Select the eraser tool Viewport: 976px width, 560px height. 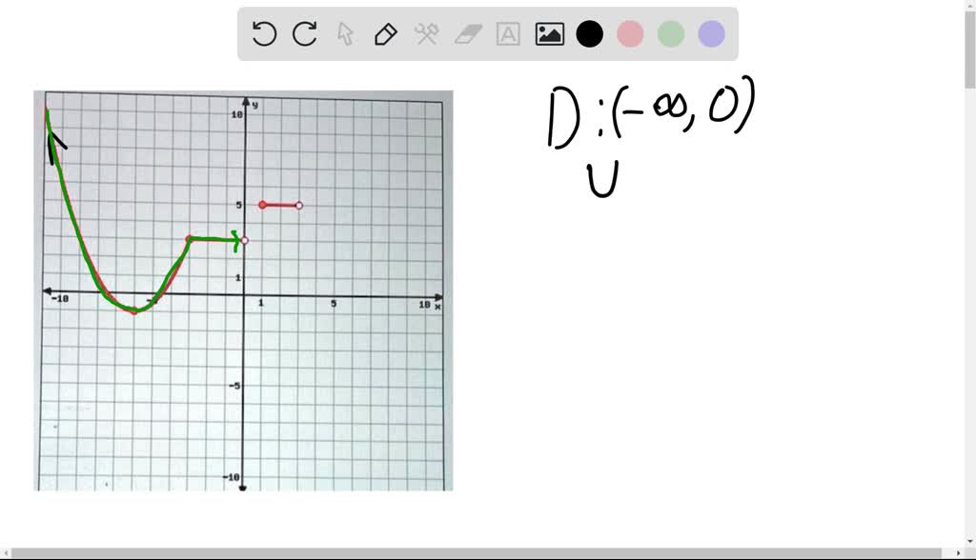465,33
